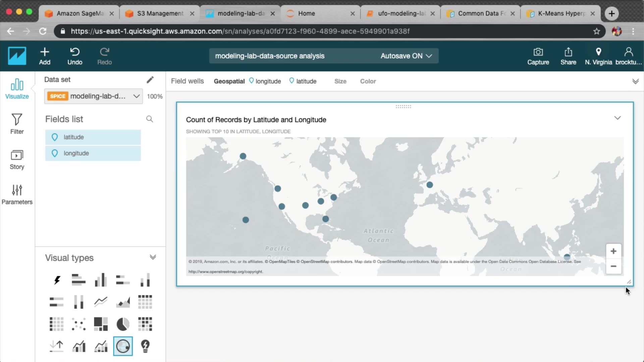Edit data set with pencil icon
644x362 pixels.
click(x=150, y=80)
